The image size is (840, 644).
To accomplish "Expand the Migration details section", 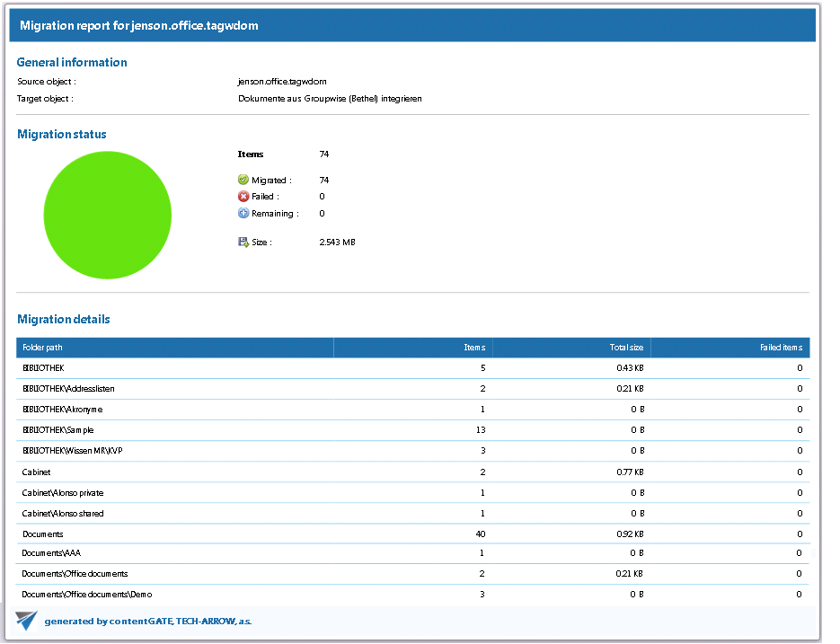I will click(x=63, y=319).
